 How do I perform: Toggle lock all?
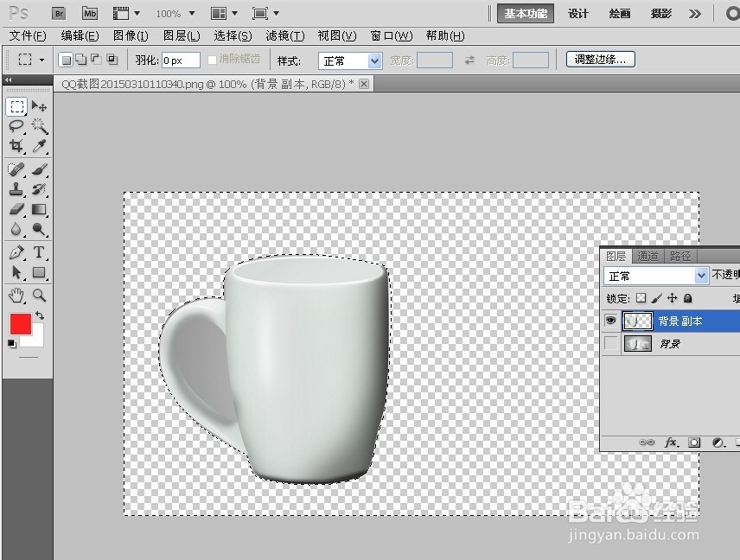coord(688,298)
